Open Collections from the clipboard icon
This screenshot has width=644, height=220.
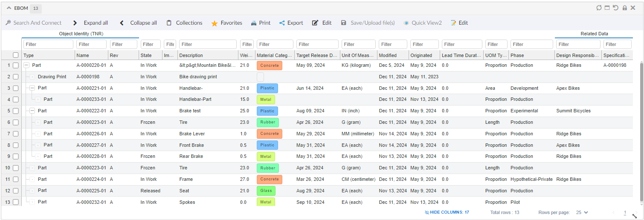(x=169, y=23)
